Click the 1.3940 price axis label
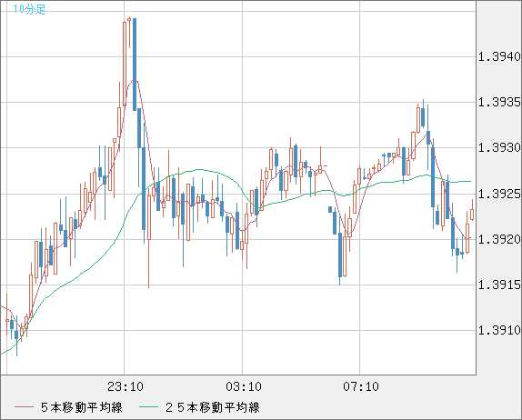The width and height of the screenshot is (522, 420). (x=499, y=57)
